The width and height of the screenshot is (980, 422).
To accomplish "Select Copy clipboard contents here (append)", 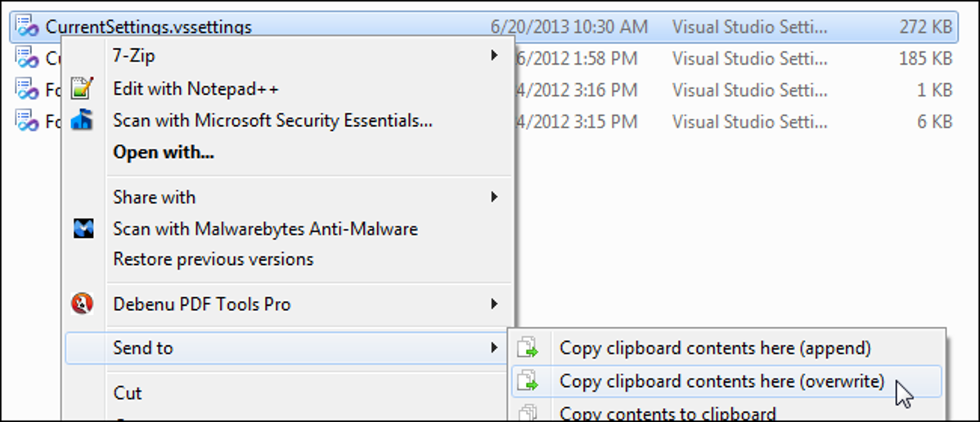I will point(715,348).
